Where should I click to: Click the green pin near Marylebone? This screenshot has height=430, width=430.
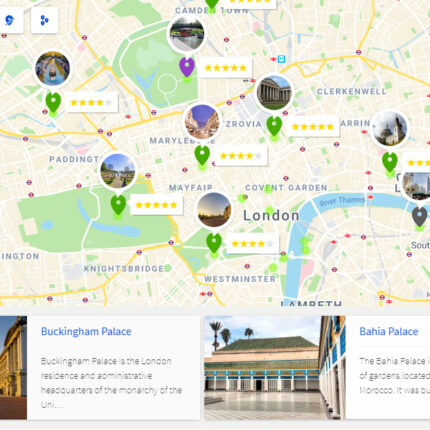[202, 155]
